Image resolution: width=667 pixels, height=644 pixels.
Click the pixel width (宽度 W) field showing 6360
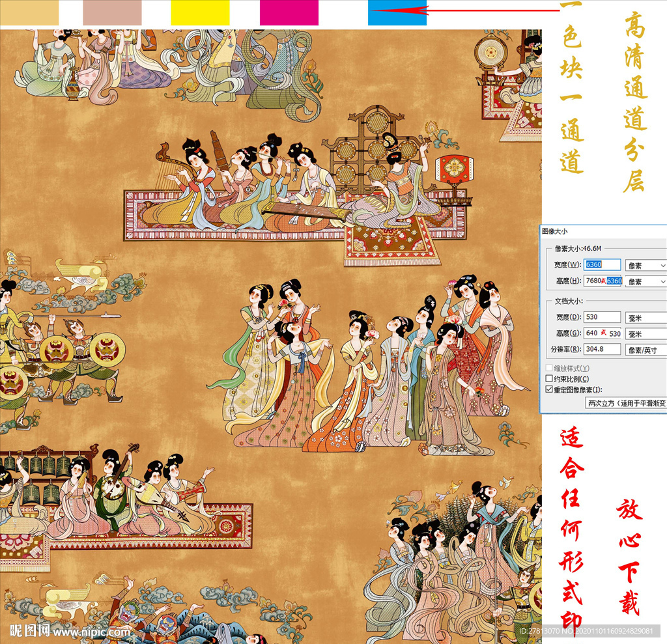(x=602, y=264)
